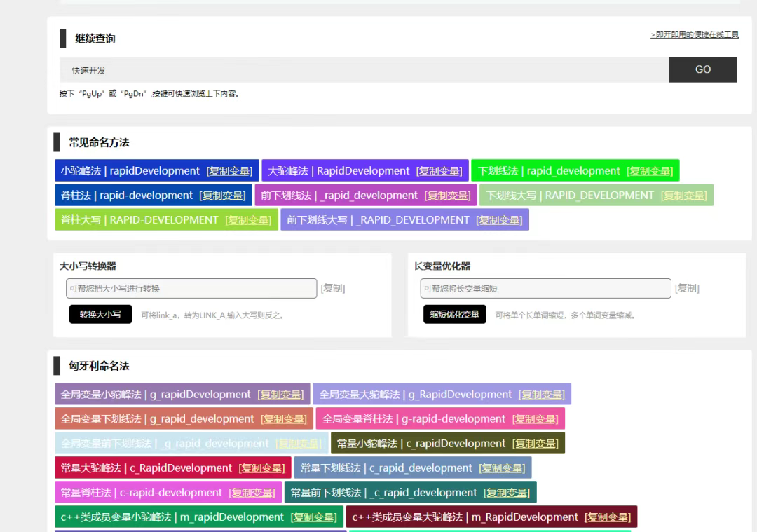The image size is (757, 532).
Task: Click the PgUp / PgDn keyboard hint text
Action: (150, 94)
